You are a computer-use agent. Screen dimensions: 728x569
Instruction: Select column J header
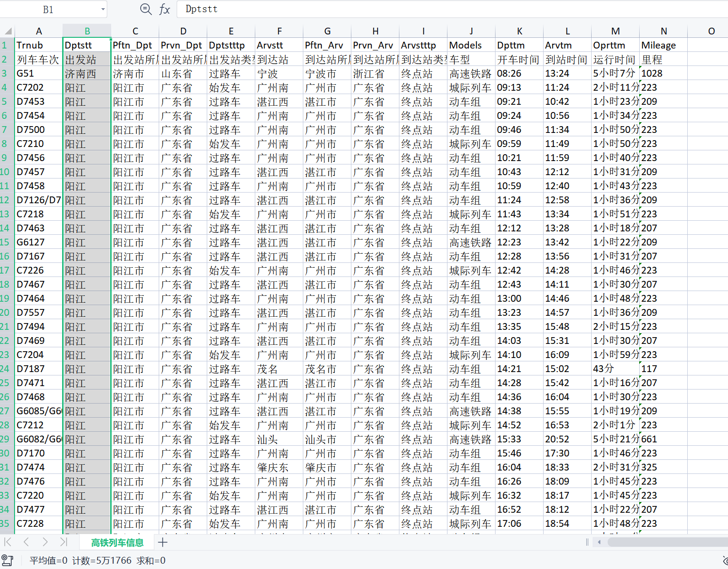[471, 31]
